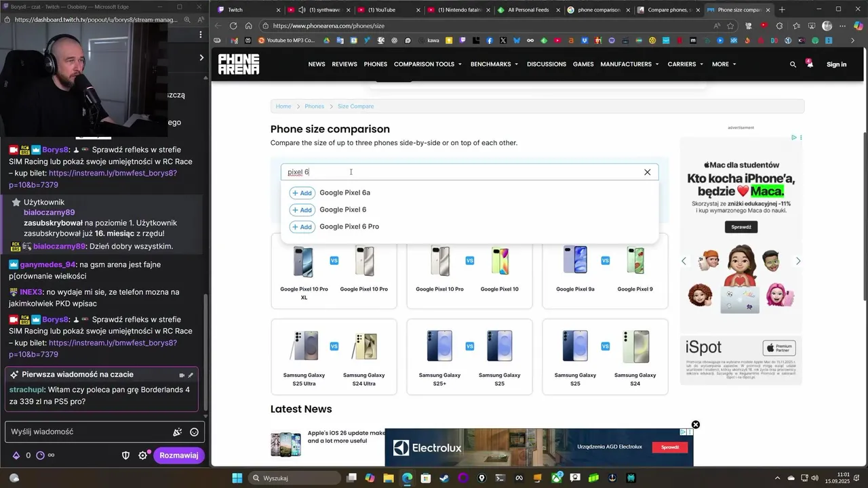Open the PHONES menu item
868x488 pixels.
[376, 64]
